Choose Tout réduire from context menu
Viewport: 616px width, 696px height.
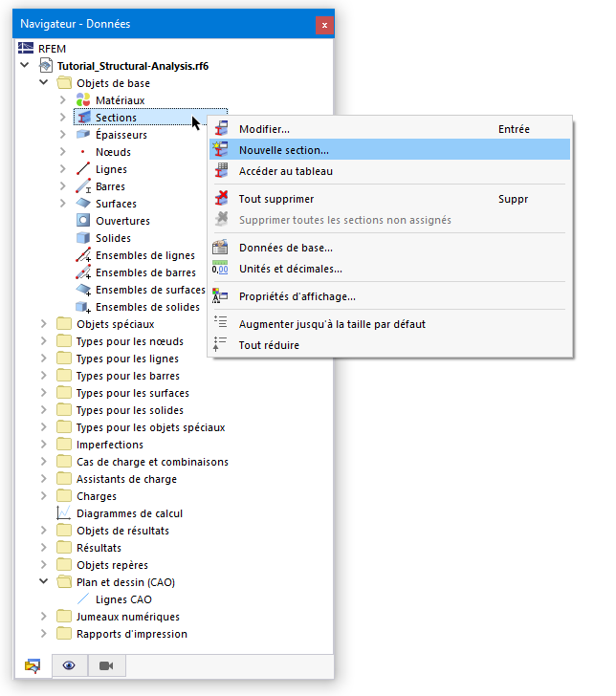[x=389, y=344]
